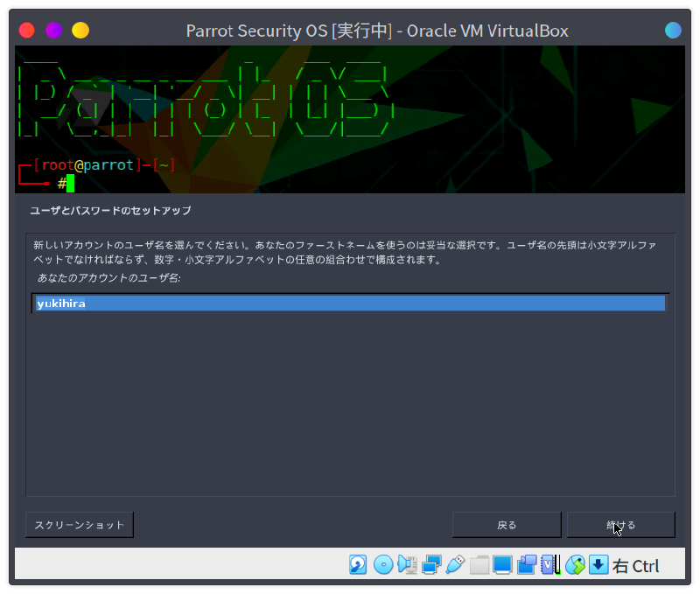Toggle the mouse integration indicator
Screen dimensions: 700x594
click(x=575, y=564)
